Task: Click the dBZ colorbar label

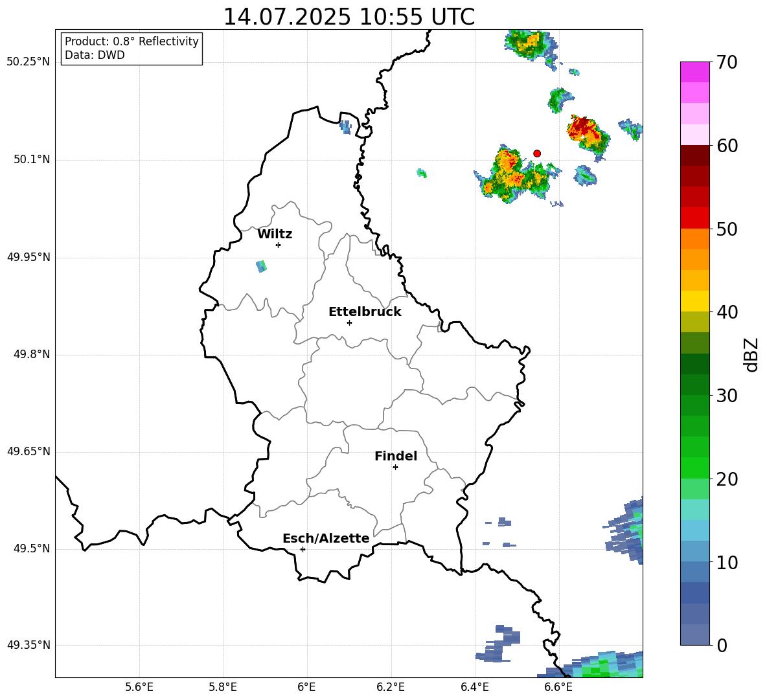Action: coord(751,354)
